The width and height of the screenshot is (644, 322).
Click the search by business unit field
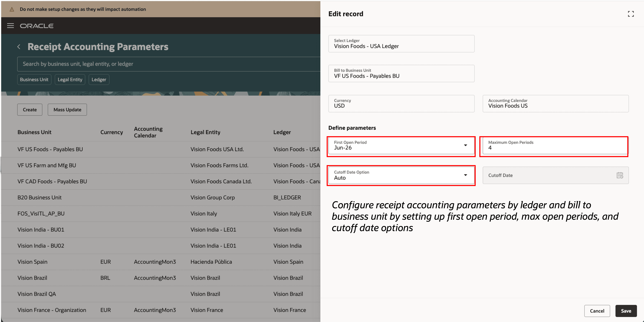169,64
